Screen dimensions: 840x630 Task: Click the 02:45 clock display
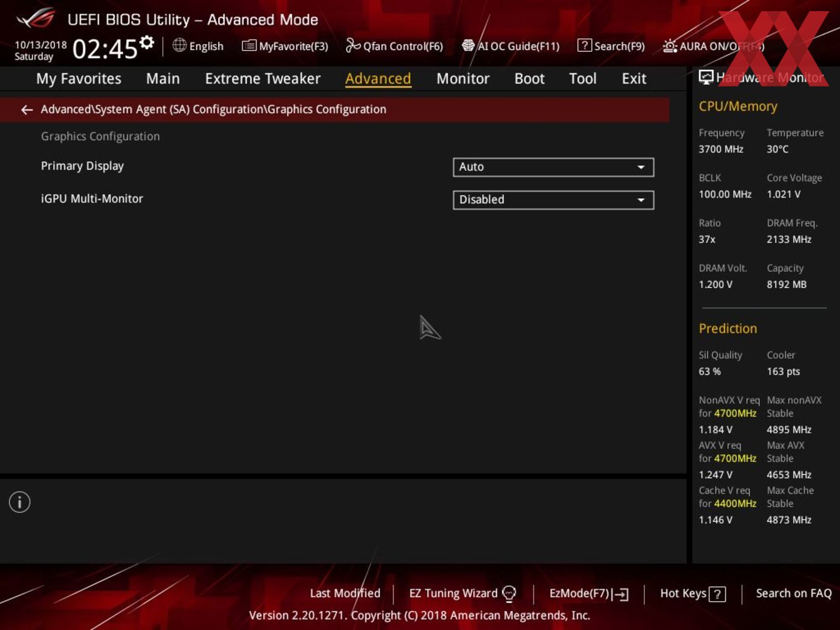pos(105,48)
